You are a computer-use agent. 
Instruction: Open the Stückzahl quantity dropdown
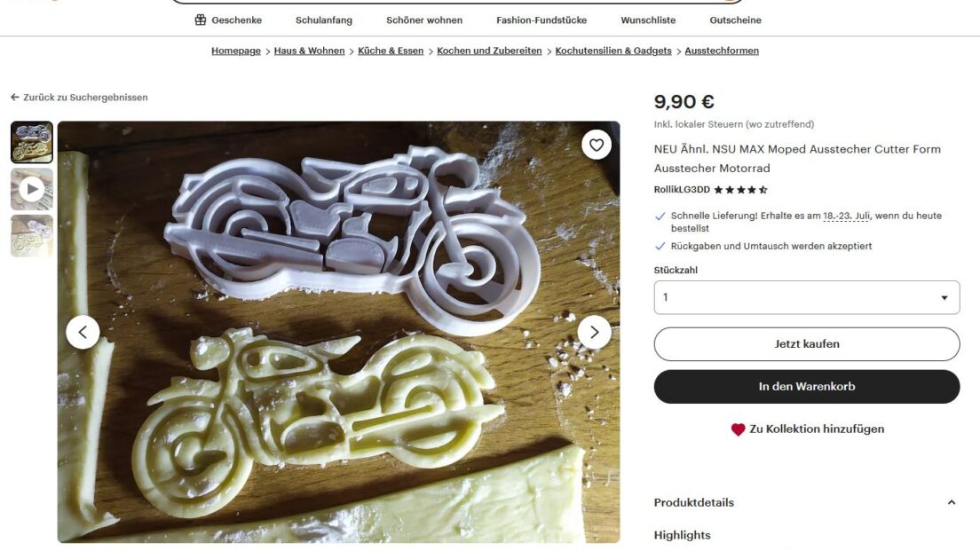(807, 297)
